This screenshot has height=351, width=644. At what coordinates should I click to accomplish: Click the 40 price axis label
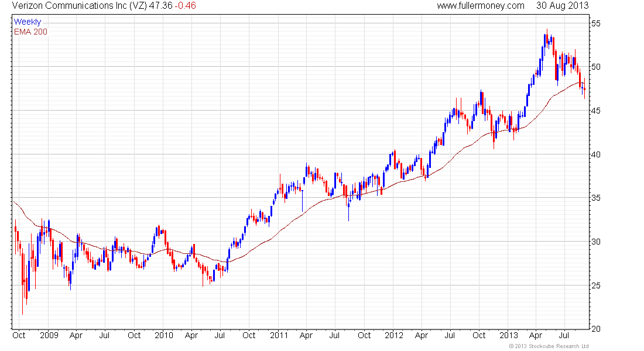click(x=595, y=155)
